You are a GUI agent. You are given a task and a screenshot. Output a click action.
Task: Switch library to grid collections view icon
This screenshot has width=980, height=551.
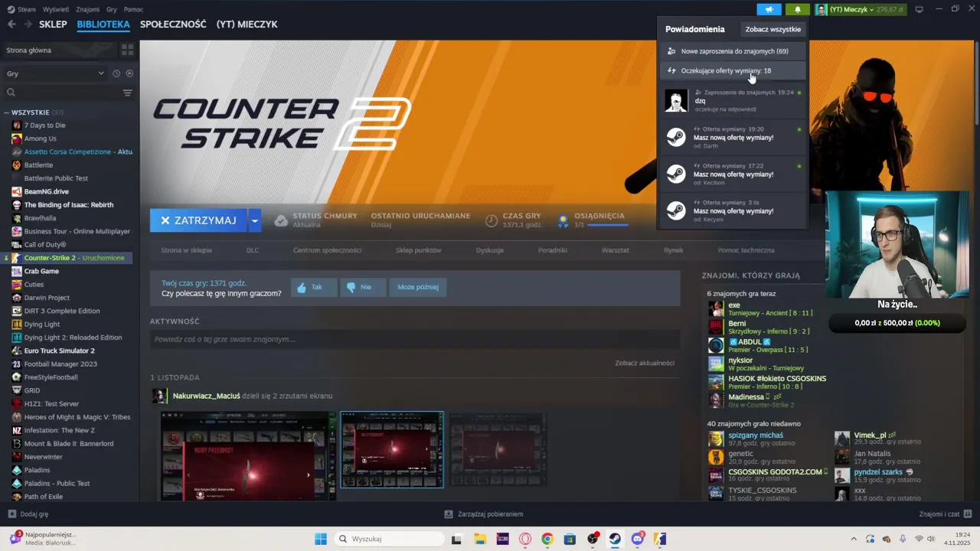(x=127, y=50)
